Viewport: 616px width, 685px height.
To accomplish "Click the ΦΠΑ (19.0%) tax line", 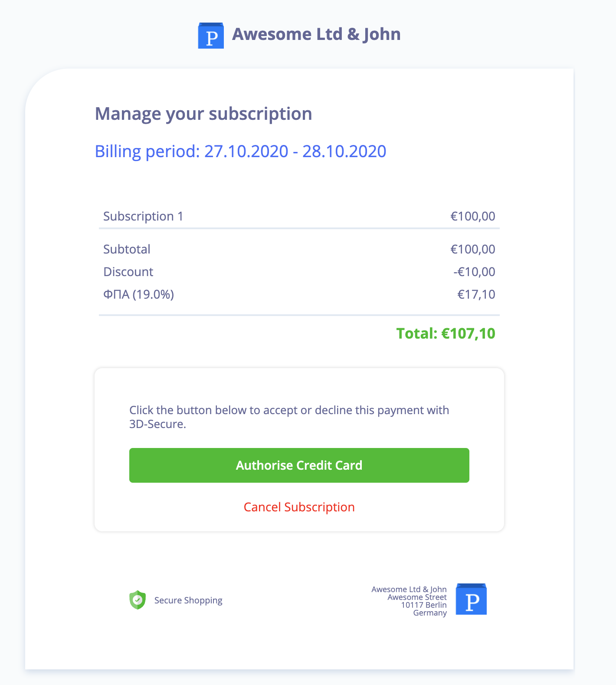I will pos(138,294).
